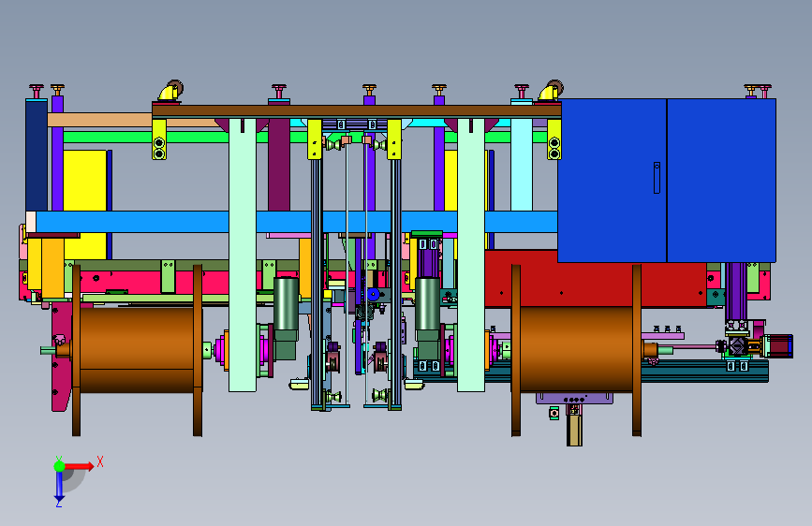Select the right grey-green cylinder
This screenshot has width=812, height=526.
(428, 304)
